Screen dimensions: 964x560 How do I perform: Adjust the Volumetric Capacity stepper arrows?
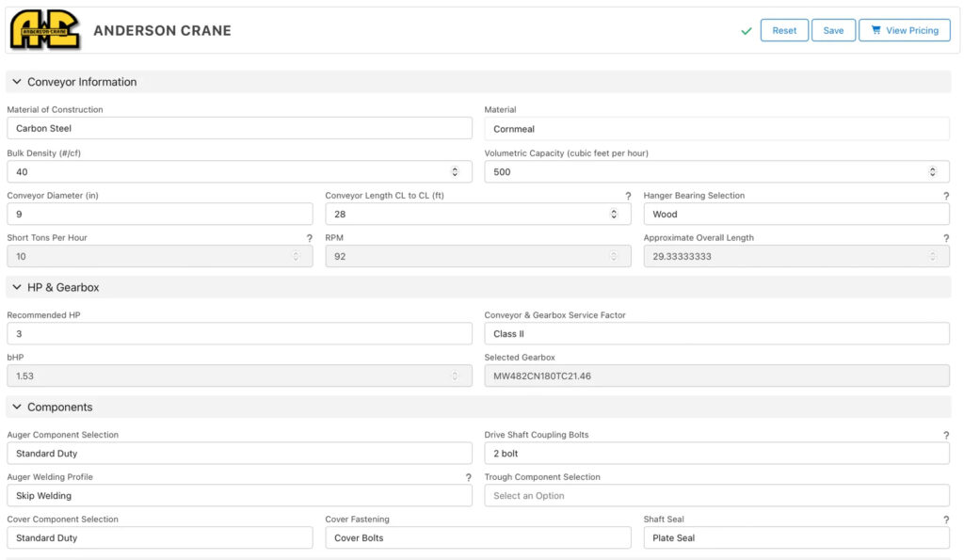click(x=932, y=172)
